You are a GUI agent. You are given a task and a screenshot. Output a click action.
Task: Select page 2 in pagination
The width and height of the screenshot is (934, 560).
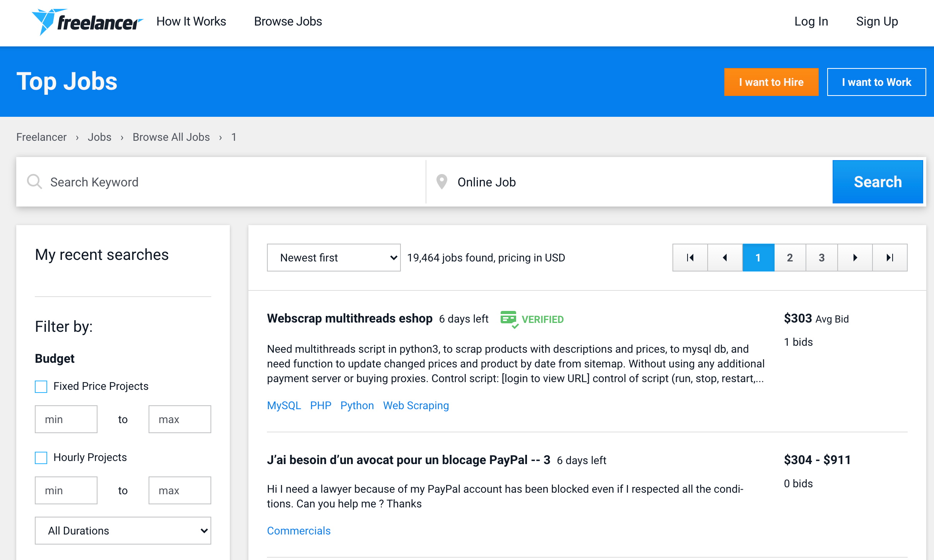790,258
